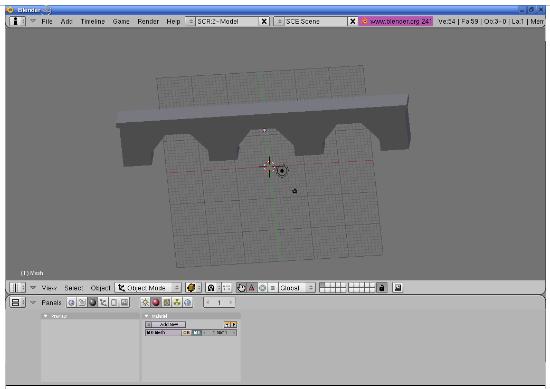Switch to the Logic context icon
Image resolution: width=550 pixels, height=389 pixels.
point(72,302)
